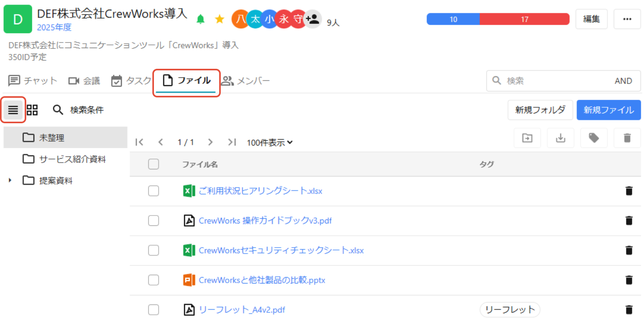Screen dimensions: 644x324
Task: Switch to list view
Action: click(13, 110)
